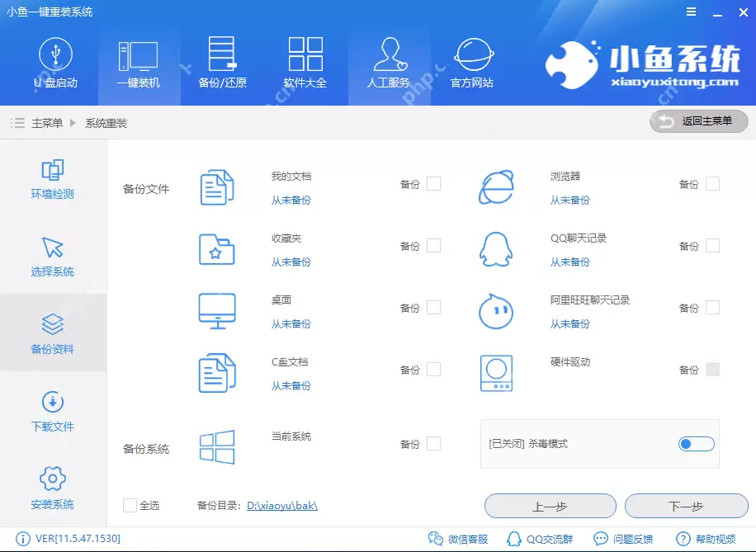Go to the 选择系统 system selection step
Screen dimensions: 756x552
[52, 256]
